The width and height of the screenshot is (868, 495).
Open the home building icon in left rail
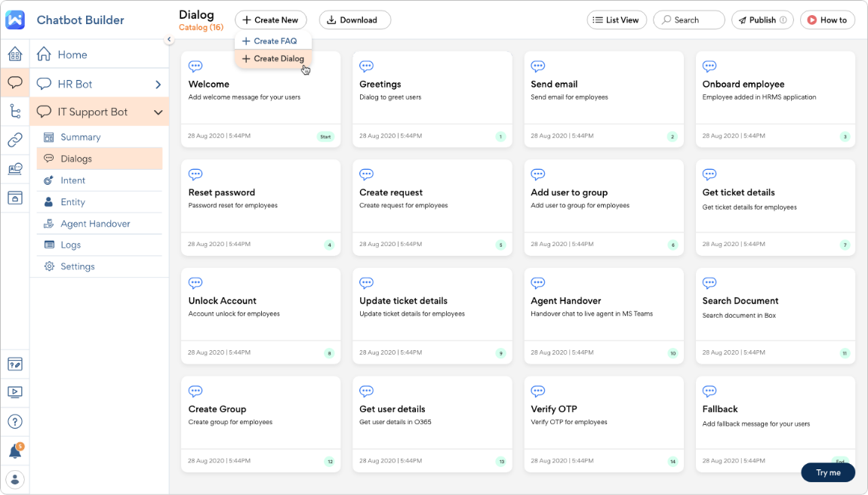pyautogui.click(x=15, y=54)
